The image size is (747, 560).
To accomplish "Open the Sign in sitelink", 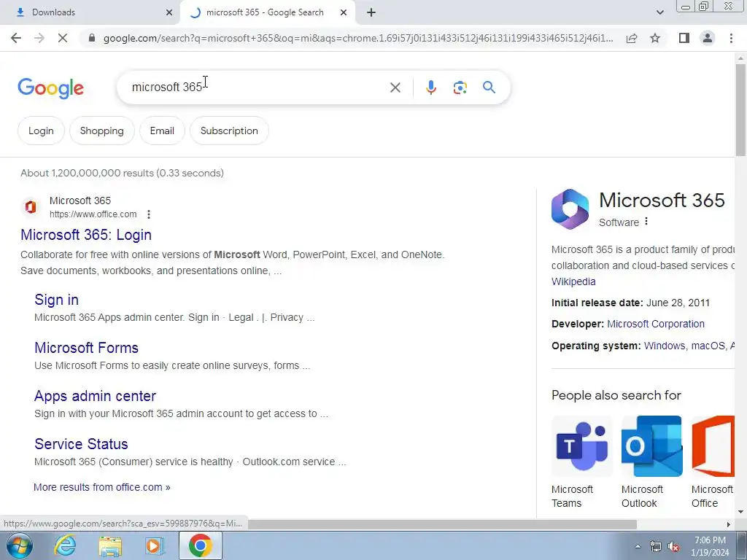I will pyautogui.click(x=56, y=300).
